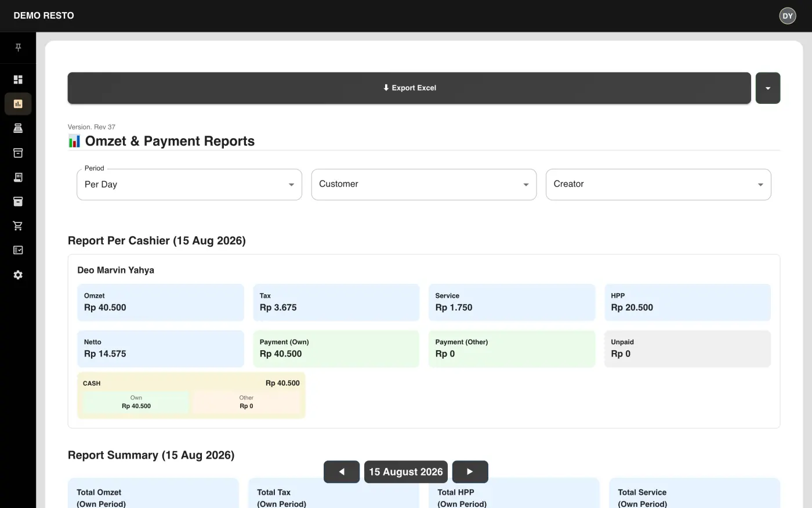The height and width of the screenshot is (508, 812).
Task: Click the Unpaid Rp 0 card
Action: pos(687,349)
